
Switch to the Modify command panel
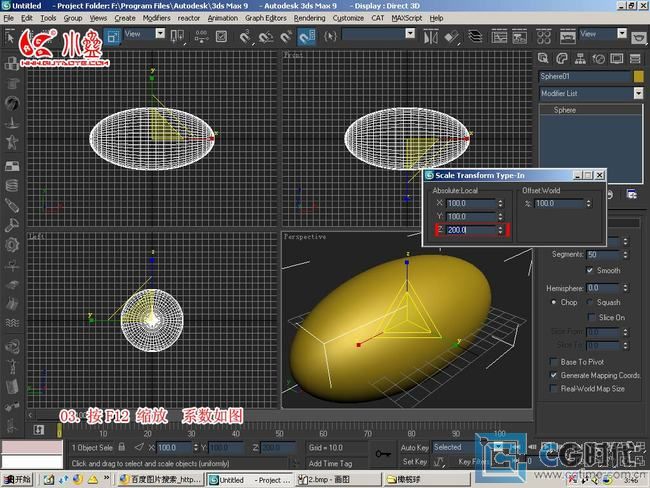[562, 58]
